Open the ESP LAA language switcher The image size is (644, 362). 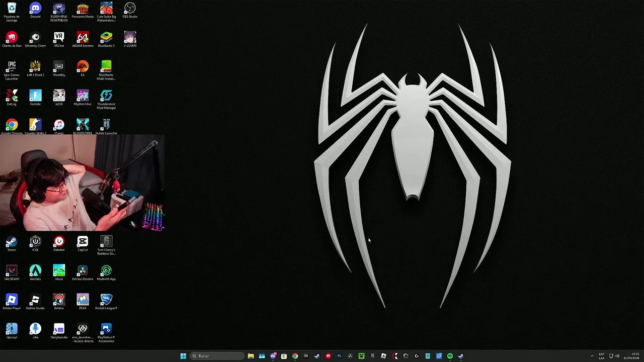pos(602,356)
